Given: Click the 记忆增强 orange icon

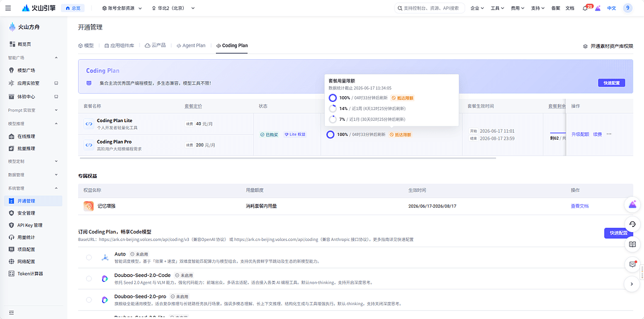Looking at the screenshot, I should (x=89, y=206).
